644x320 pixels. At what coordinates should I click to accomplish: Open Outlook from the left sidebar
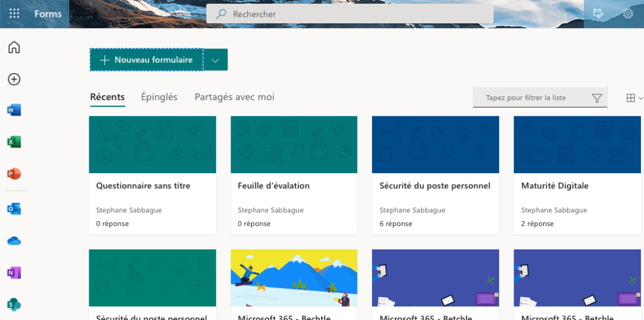click(x=14, y=209)
